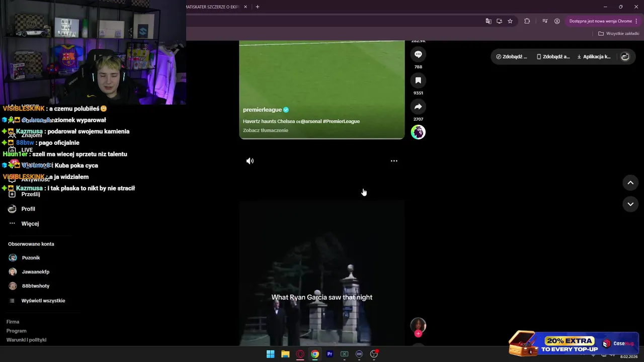Open Chrome profile account icon
This screenshot has height=362, width=644.
coord(557,21)
